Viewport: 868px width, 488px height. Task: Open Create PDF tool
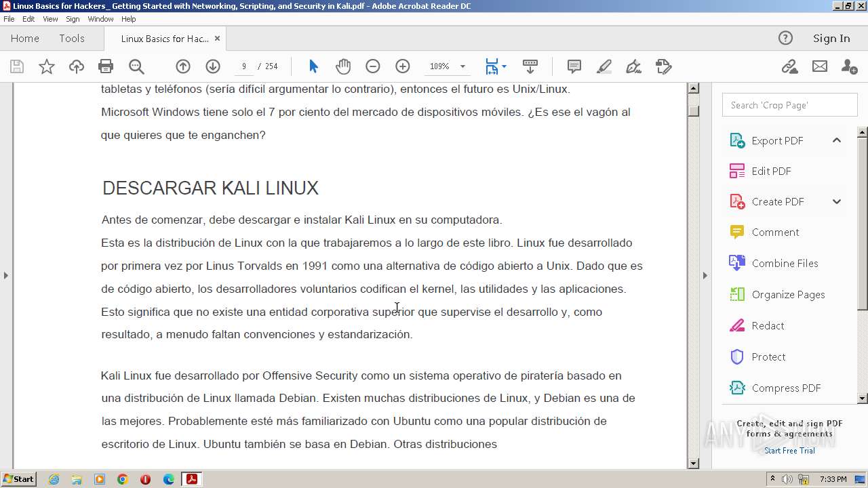778,201
